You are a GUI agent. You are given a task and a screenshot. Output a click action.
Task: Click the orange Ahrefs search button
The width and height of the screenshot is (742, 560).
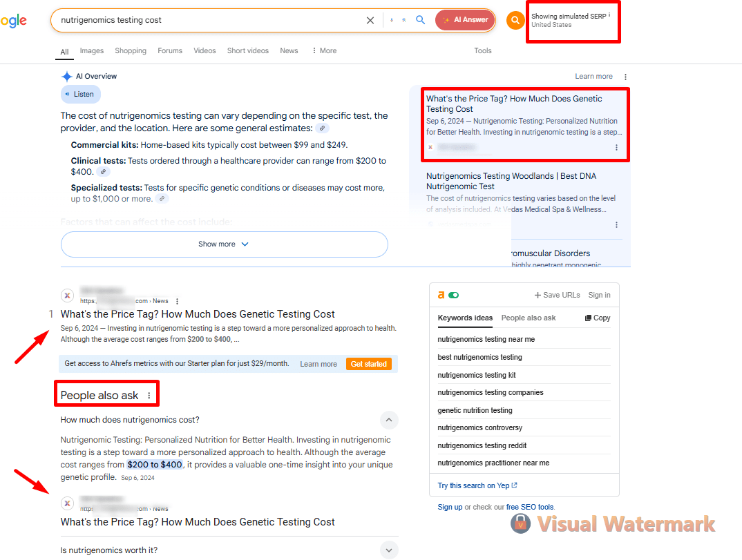[515, 20]
